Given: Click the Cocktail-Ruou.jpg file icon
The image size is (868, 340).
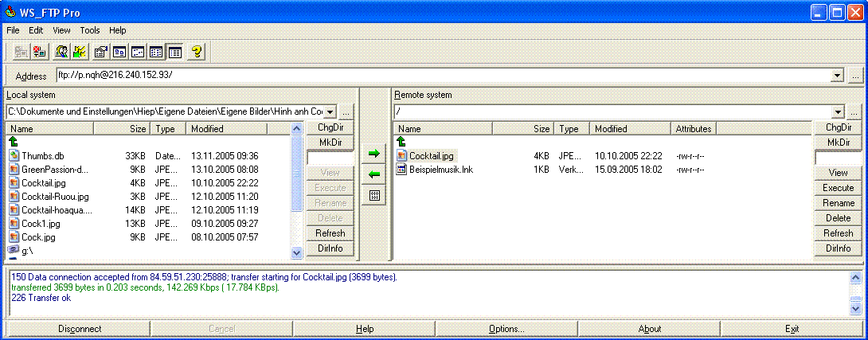Looking at the screenshot, I should [14, 197].
